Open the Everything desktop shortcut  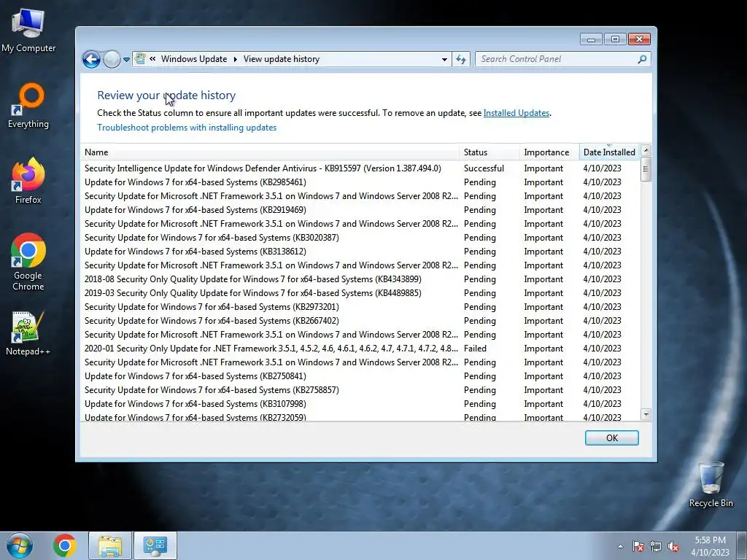coord(28,106)
